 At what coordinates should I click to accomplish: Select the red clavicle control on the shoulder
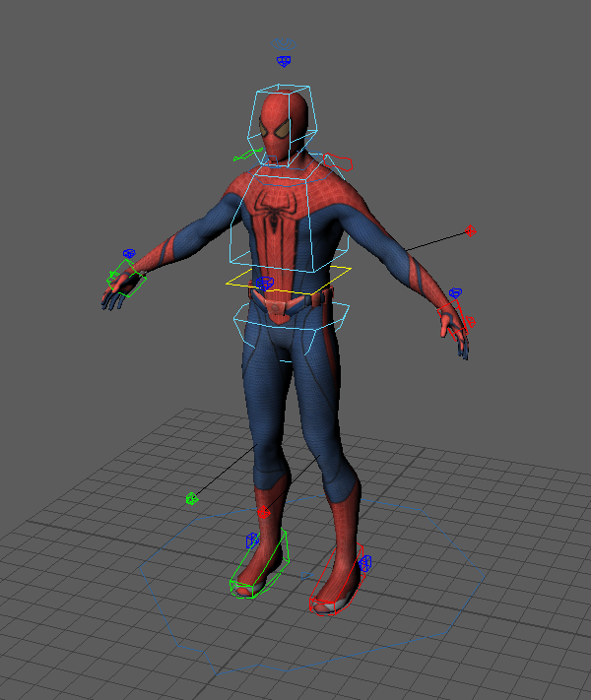tap(338, 162)
